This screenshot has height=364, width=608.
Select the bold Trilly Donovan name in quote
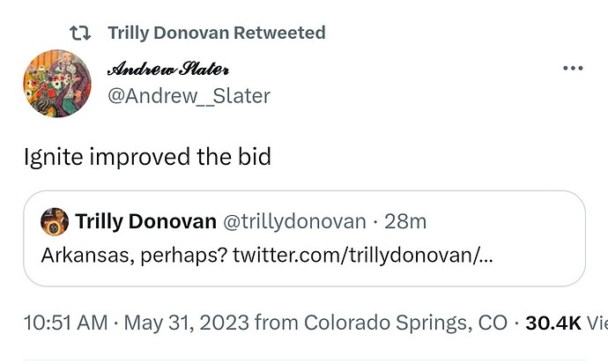[x=145, y=220]
